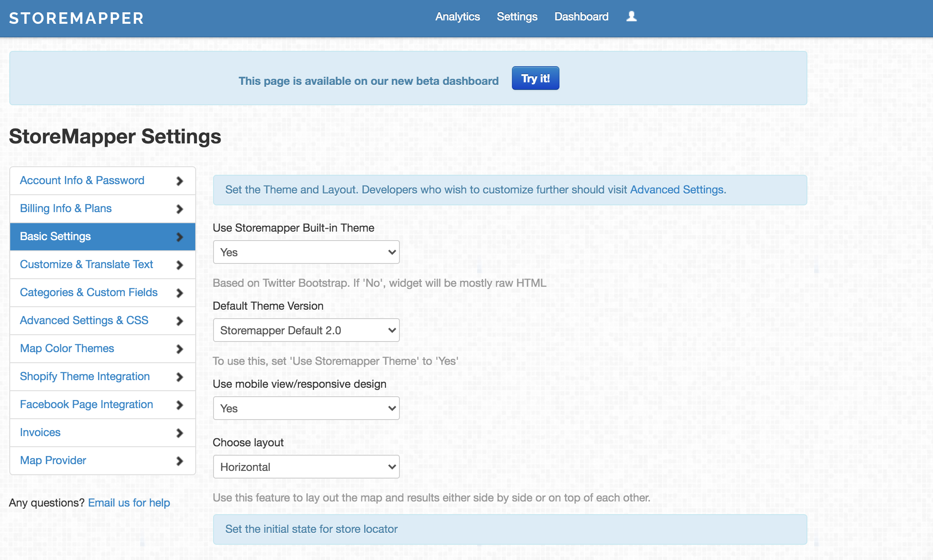The height and width of the screenshot is (560, 933).
Task: Click 'This page is available on our new beta dashboard' text
Action: click(x=368, y=81)
